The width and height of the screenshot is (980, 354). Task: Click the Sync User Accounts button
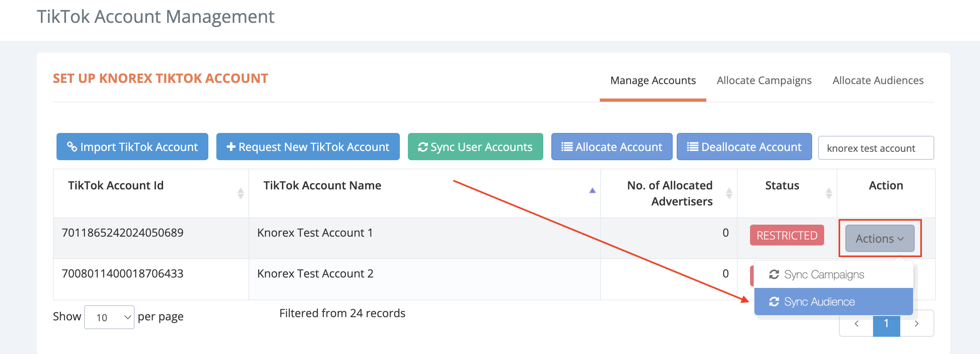pos(475,147)
